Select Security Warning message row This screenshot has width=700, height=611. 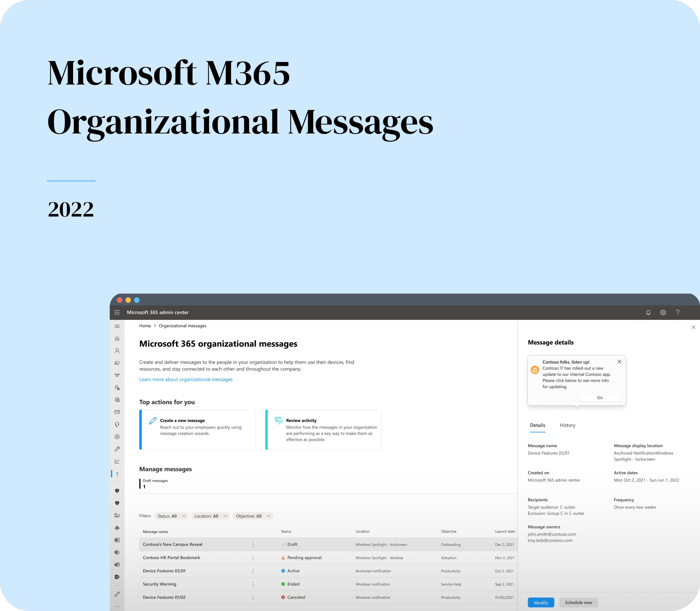pyautogui.click(x=160, y=584)
